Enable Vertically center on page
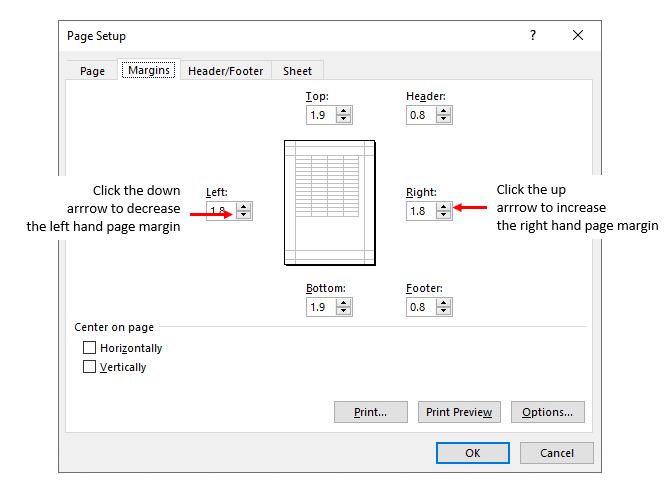The height and width of the screenshot is (500, 668). (x=90, y=367)
